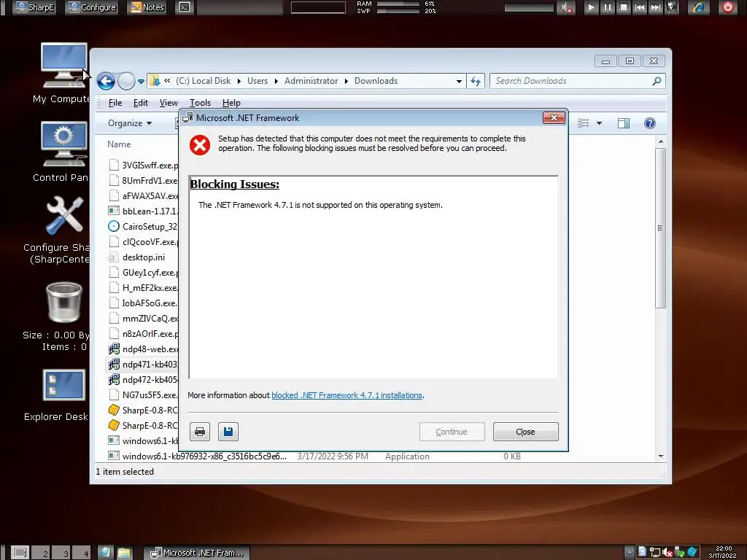This screenshot has width=747, height=560.
Task: Click the Previous track button
Action: [x=640, y=7]
